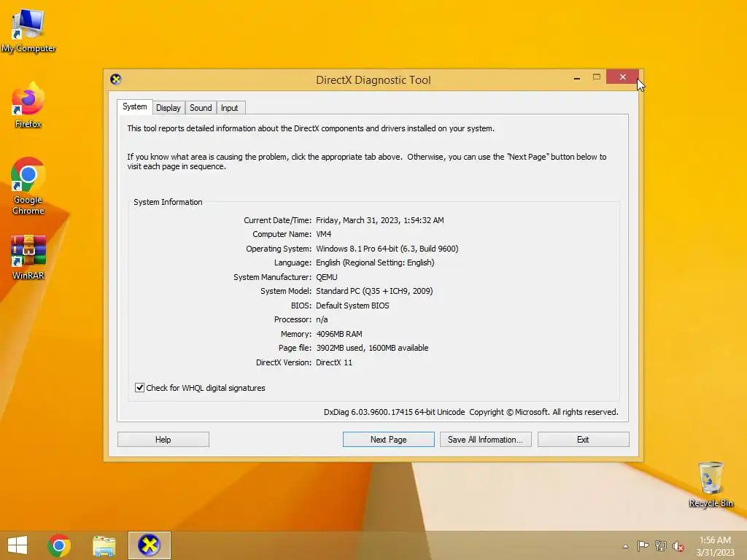Click the computer name value VM4
The image size is (747, 560).
pos(323,234)
